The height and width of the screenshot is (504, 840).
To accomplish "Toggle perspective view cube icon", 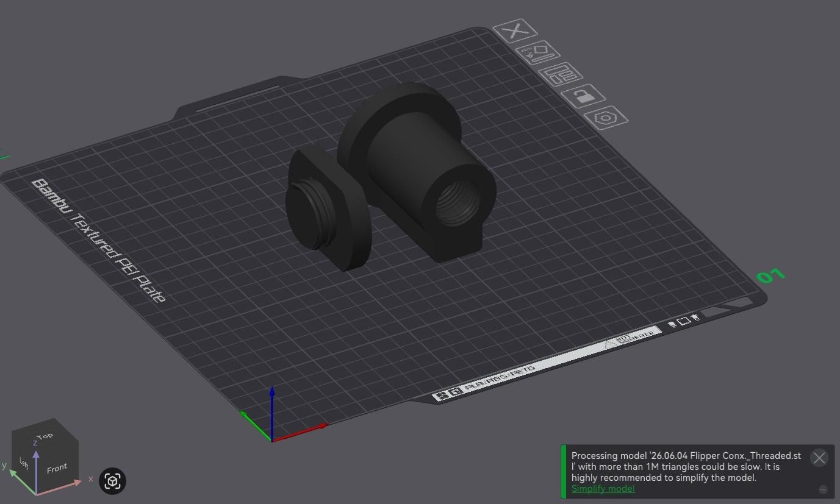I will coord(112,481).
